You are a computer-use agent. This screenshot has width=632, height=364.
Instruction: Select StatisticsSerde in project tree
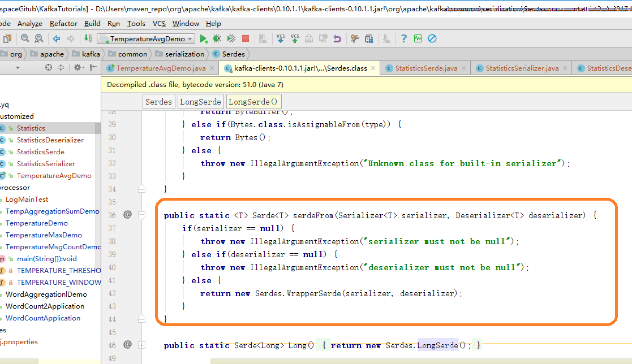point(41,152)
